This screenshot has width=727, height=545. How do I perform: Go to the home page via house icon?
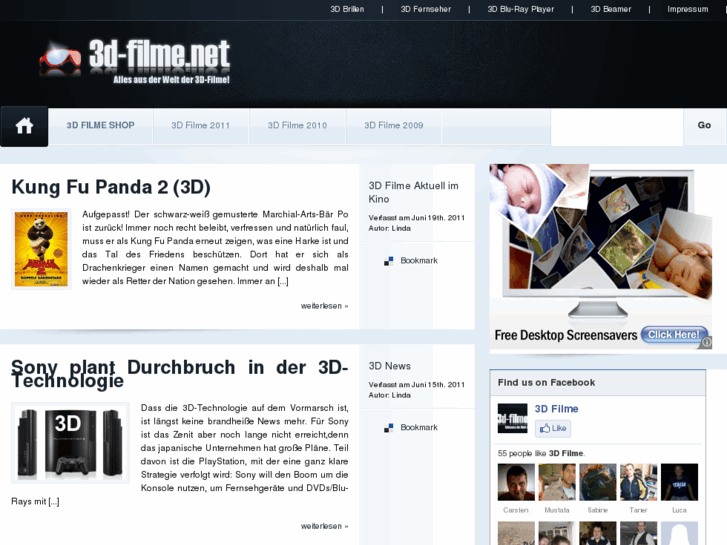pos(24,126)
